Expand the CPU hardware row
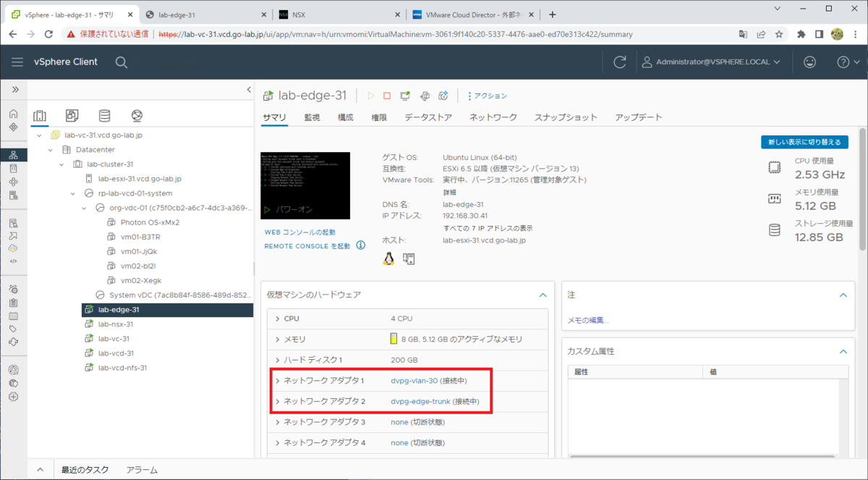Screen dimensions: 868x480 [x=277, y=318]
